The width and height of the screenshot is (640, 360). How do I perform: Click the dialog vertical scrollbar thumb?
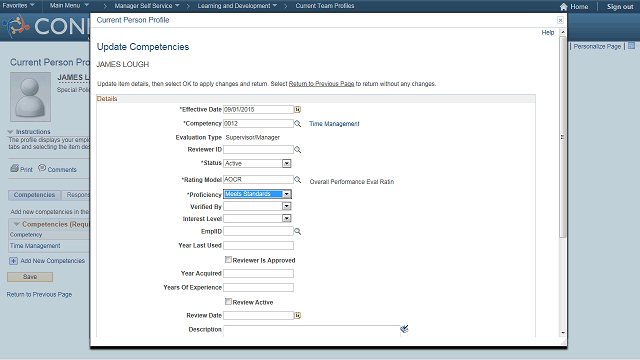pyautogui.click(x=562, y=137)
